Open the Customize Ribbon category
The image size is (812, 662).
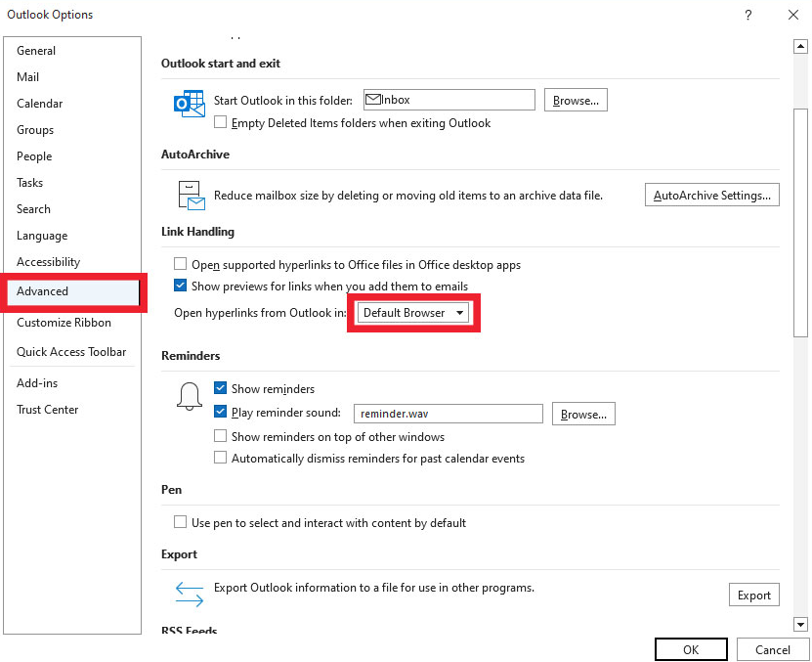pos(72,323)
